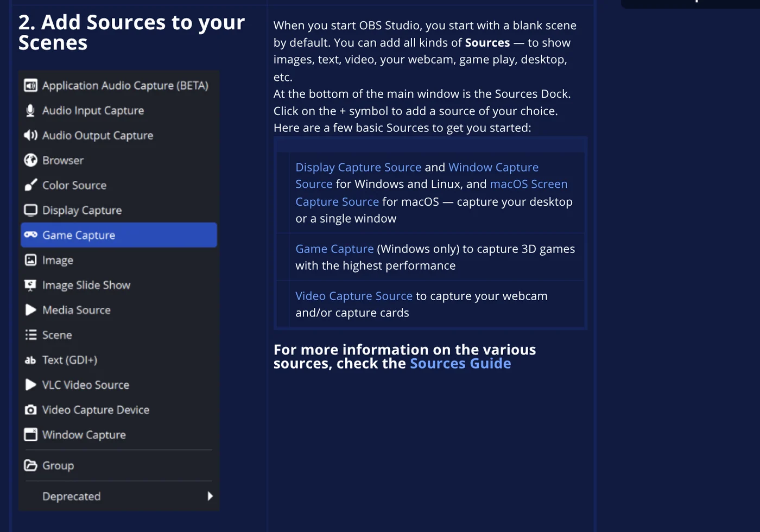This screenshot has width=760, height=532.
Task: Click the Audio Output Capture speaker icon
Action: click(x=31, y=135)
